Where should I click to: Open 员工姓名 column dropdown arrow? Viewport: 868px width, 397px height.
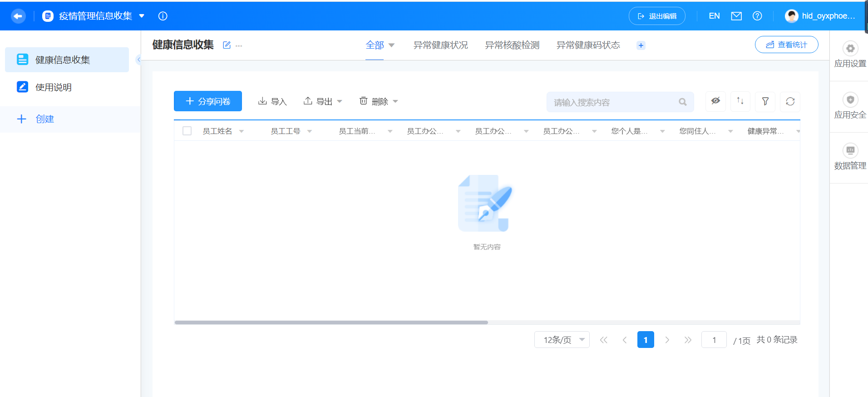tap(242, 131)
